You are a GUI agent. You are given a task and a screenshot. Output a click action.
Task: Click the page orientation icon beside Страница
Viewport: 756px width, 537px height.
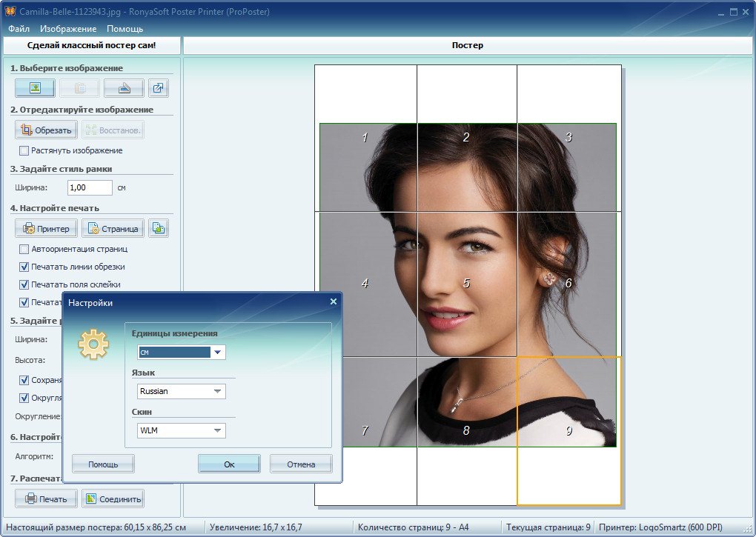point(159,229)
